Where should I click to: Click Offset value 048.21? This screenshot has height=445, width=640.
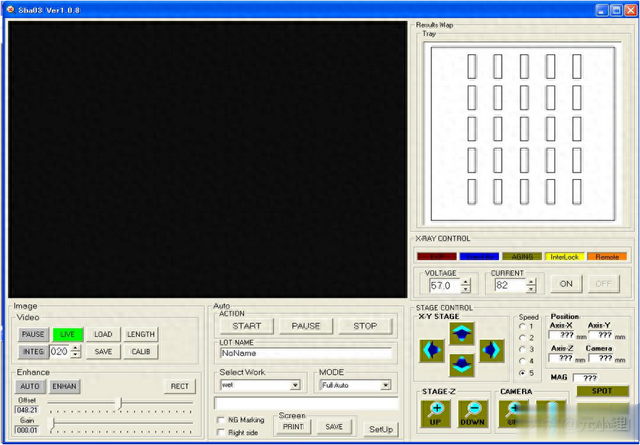coord(27,409)
